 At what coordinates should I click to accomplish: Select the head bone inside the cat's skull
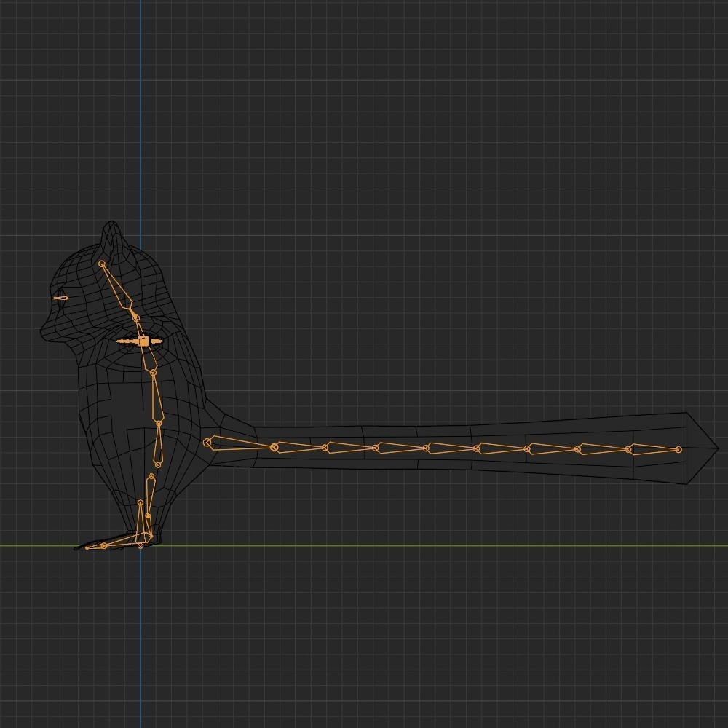118,291
